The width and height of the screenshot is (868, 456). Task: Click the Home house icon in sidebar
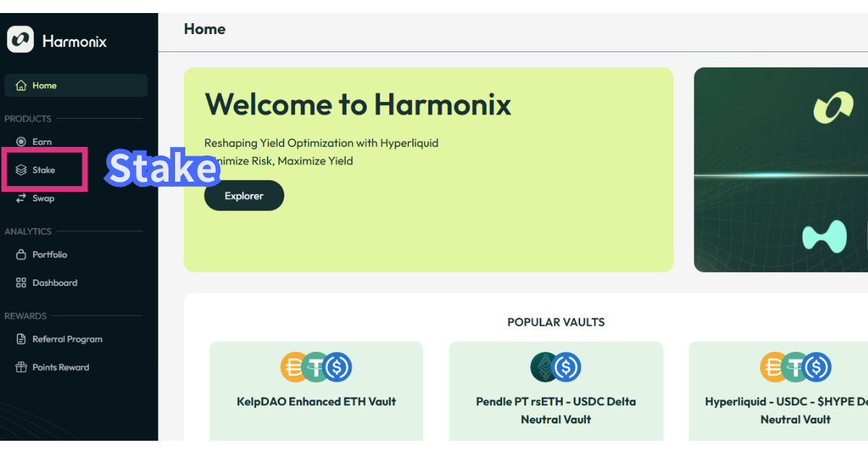(x=21, y=85)
